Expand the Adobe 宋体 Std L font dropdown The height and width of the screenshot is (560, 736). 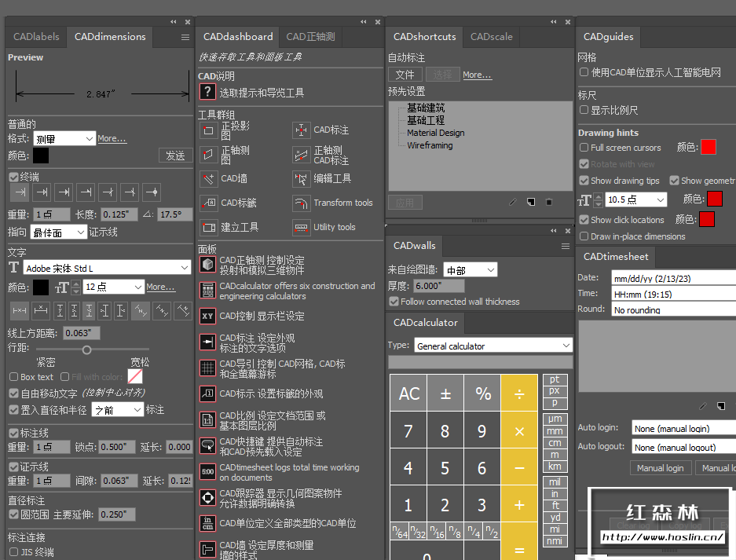[107, 269]
